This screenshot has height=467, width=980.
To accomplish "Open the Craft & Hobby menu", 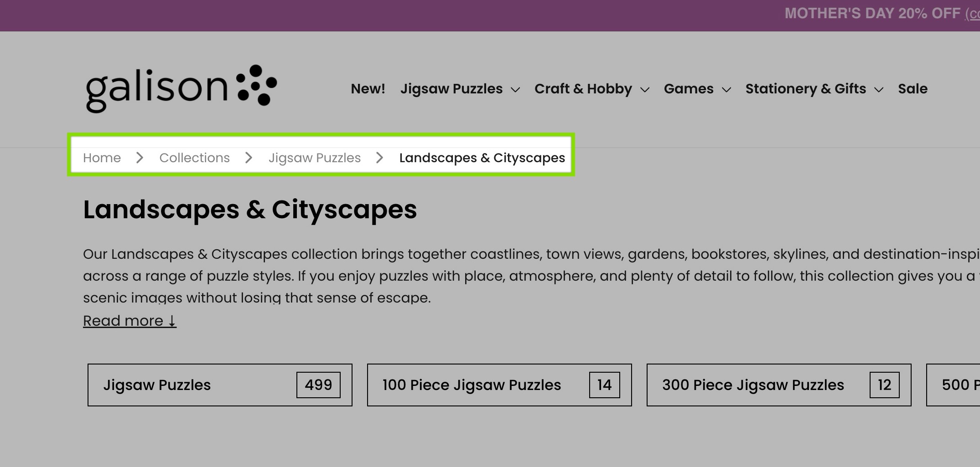I will click(x=583, y=89).
